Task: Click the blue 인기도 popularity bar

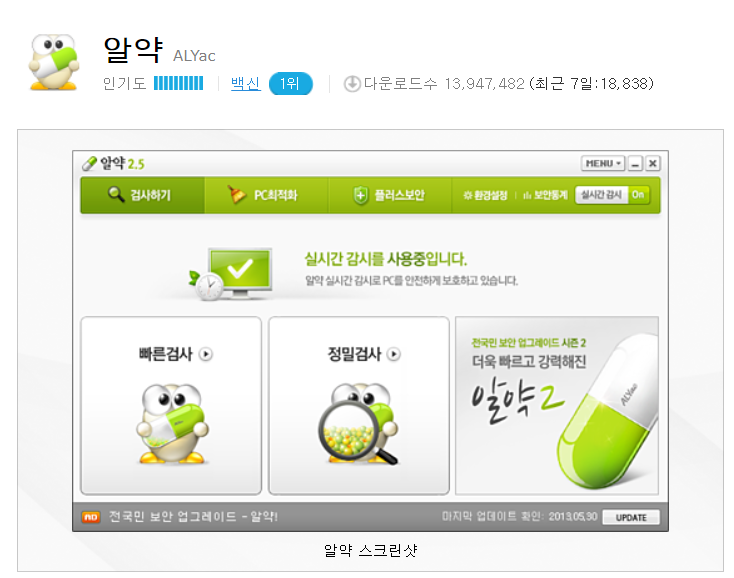Action: click(178, 83)
